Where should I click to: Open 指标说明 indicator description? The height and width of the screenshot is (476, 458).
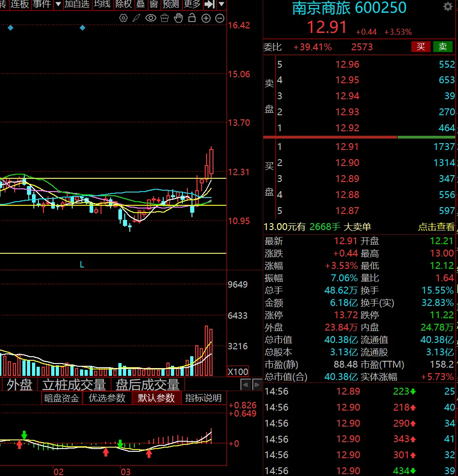(x=203, y=398)
